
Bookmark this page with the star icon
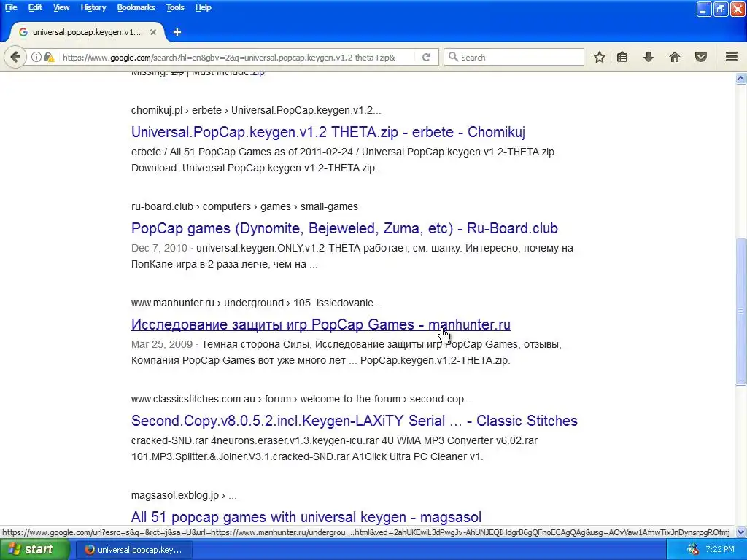[600, 57]
